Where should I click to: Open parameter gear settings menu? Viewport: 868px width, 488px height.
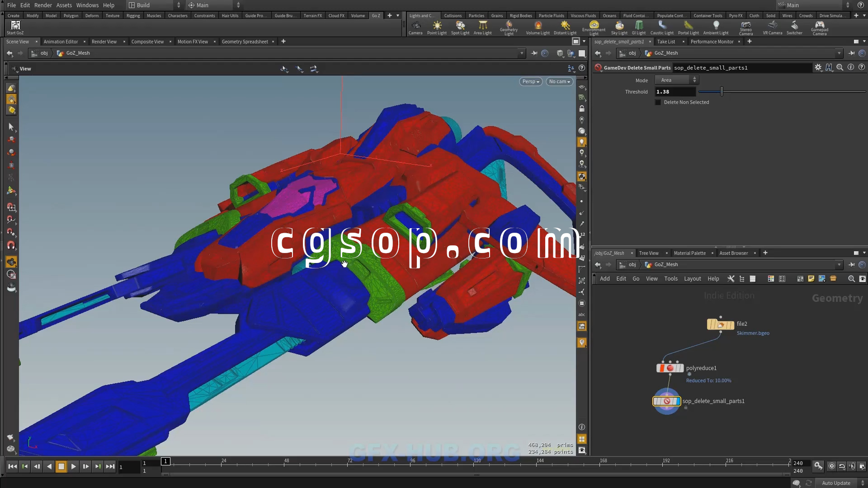(x=818, y=67)
